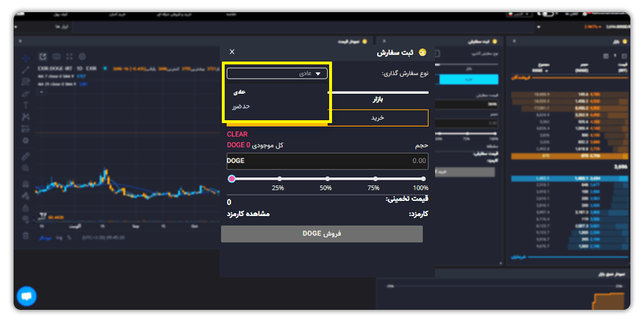Toggle the theme switch in the top bar
Image resolution: width=644 pixels, height=322 pixels.
(548, 14)
